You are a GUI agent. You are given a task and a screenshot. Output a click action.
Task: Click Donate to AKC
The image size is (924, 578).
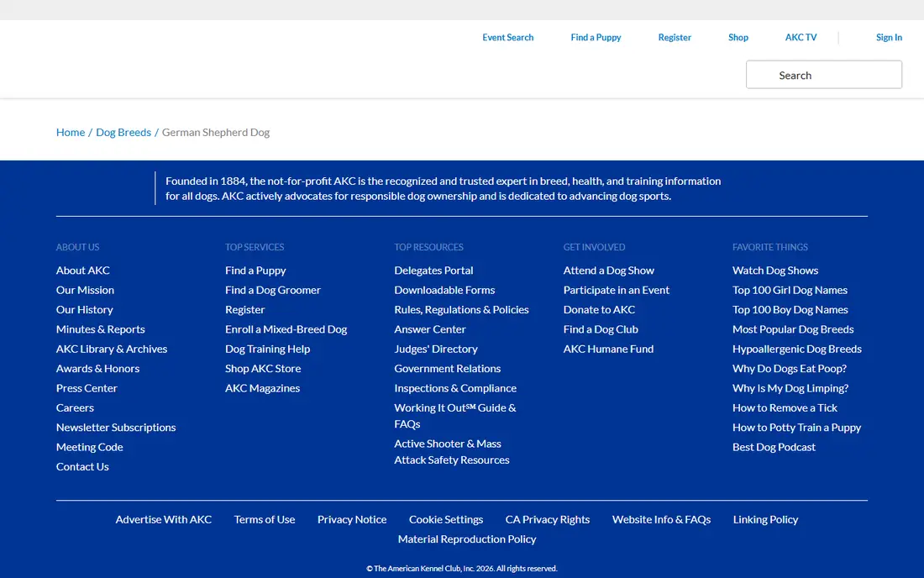tap(599, 309)
